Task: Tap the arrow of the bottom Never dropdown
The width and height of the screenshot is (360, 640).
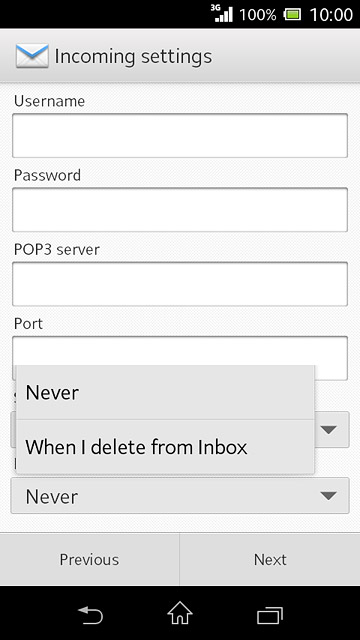Action: click(329, 496)
